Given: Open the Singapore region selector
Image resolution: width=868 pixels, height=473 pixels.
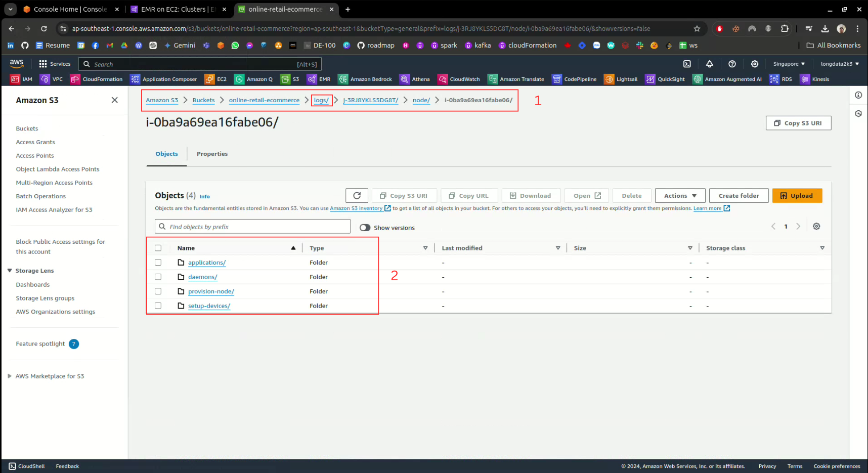Looking at the screenshot, I should pos(789,64).
